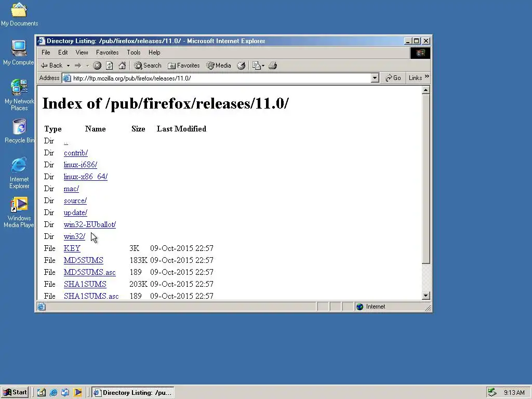Open the SHA1SUMS file link
Viewport: 532px width, 399px height.
coord(85,284)
